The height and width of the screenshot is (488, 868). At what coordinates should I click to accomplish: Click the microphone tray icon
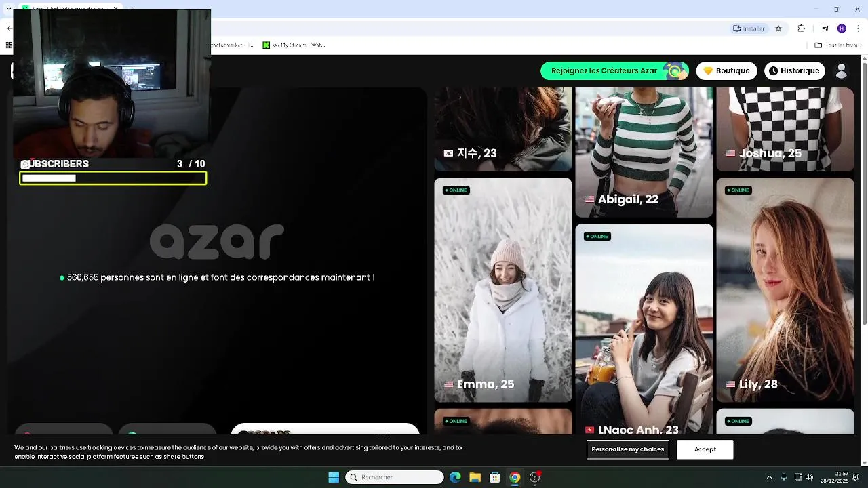point(784,477)
